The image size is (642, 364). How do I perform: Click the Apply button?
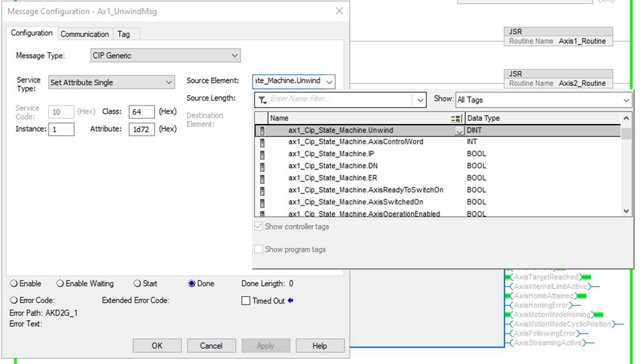point(266,346)
